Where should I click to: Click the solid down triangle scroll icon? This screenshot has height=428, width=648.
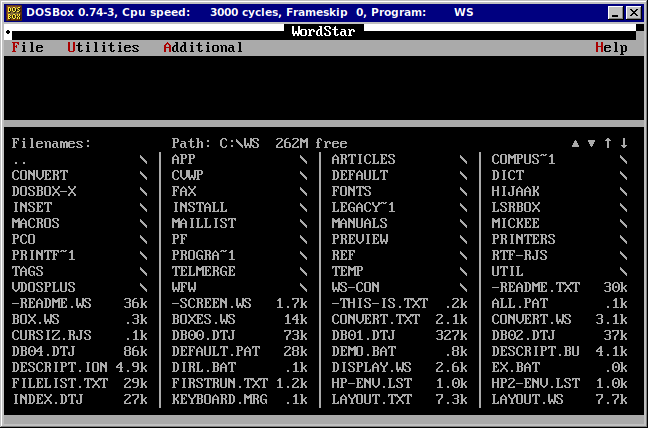coord(591,144)
